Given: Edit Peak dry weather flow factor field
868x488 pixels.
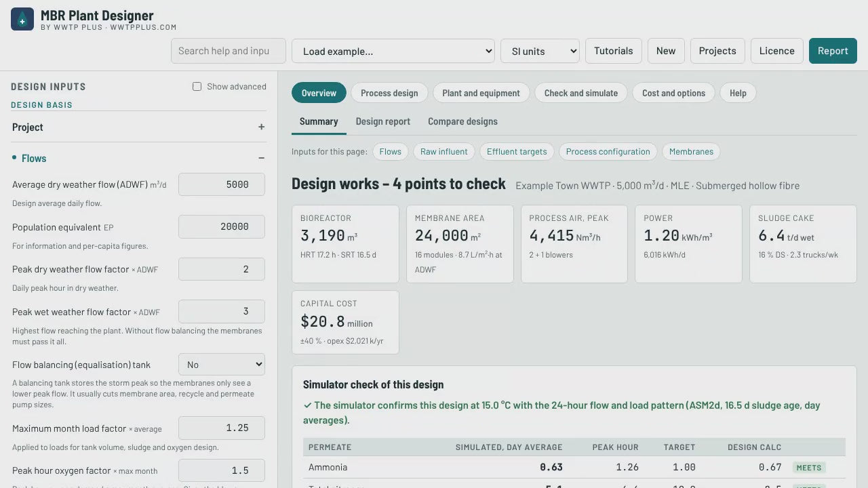Looking at the screenshot, I should 222,269.
